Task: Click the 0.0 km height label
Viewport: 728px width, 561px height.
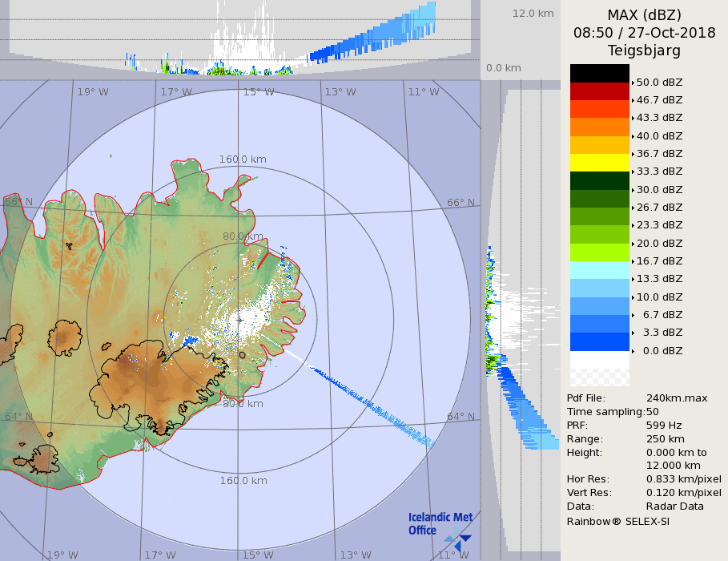Action: tap(504, 68)
